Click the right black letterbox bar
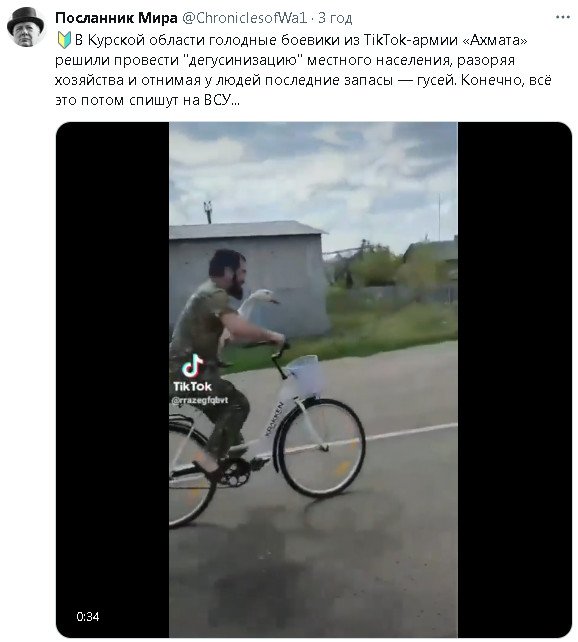The width and height of the screenshot is (578, 642). point(515,379)
